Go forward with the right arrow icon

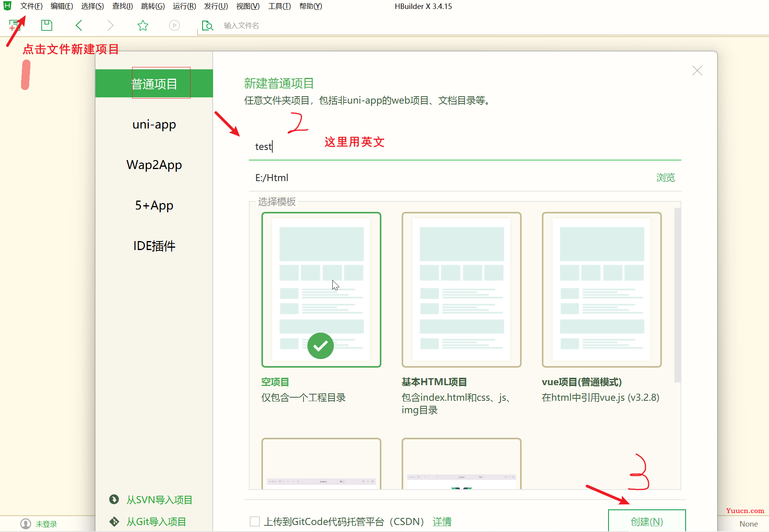(111, 25)
